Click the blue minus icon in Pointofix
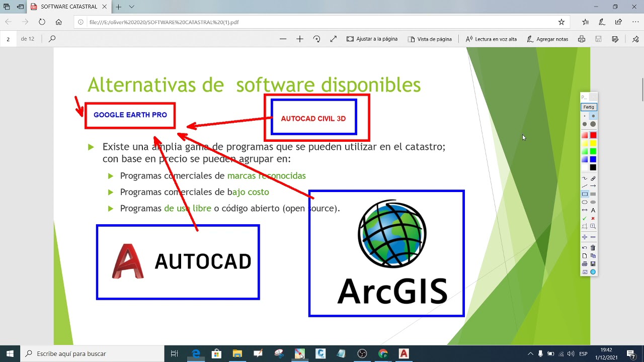Screen dimensions: 644x362 pyautogui.click(x=593, y=237)
